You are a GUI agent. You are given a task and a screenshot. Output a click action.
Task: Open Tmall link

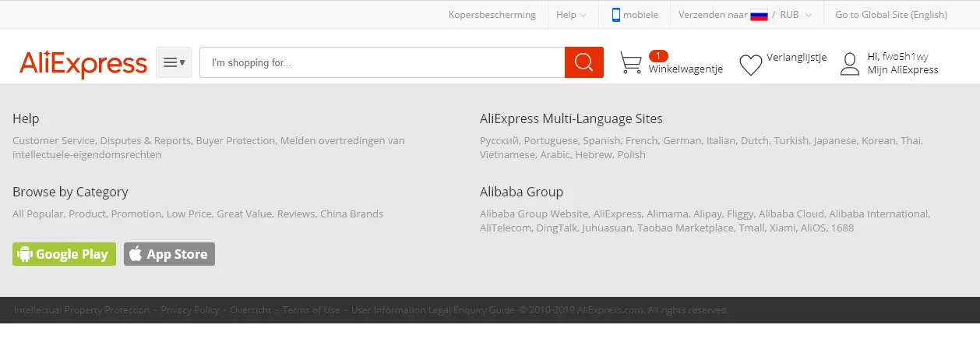(x=752, y=228)
